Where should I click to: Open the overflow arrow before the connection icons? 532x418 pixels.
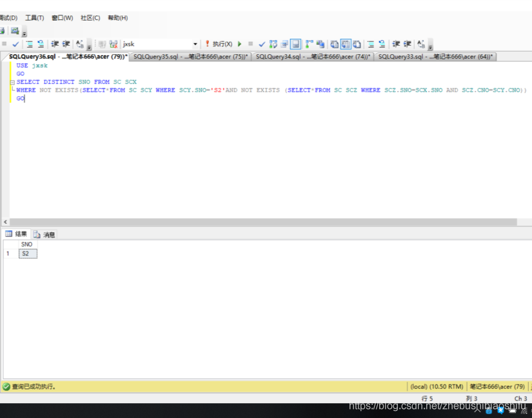[x=89, y=45]
